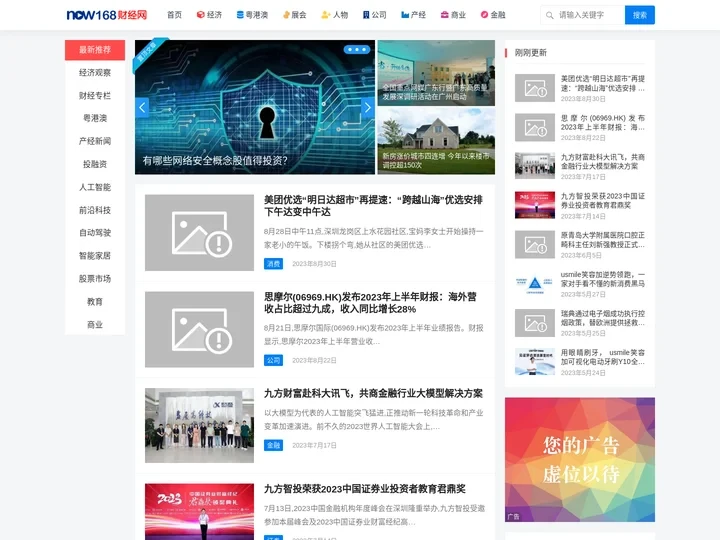This screenshot has width=720, height=540.
Task: Select 人工智能 in the left sidebar
Action: 95,187
